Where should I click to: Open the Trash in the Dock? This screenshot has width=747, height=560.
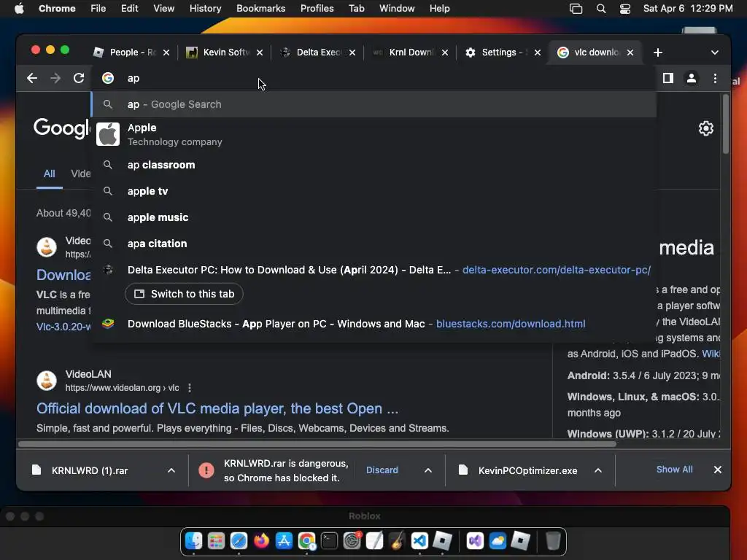tap(553, 541)
